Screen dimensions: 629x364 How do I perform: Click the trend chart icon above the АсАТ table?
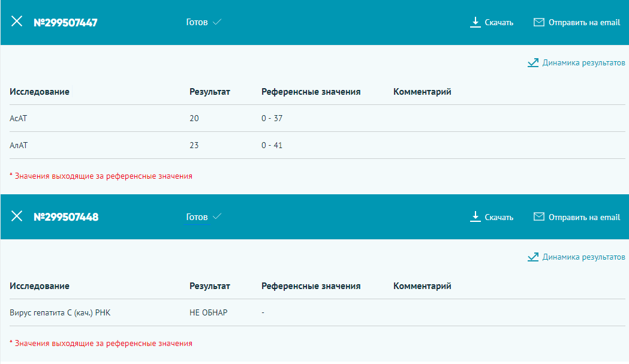(x=533, y=62)
